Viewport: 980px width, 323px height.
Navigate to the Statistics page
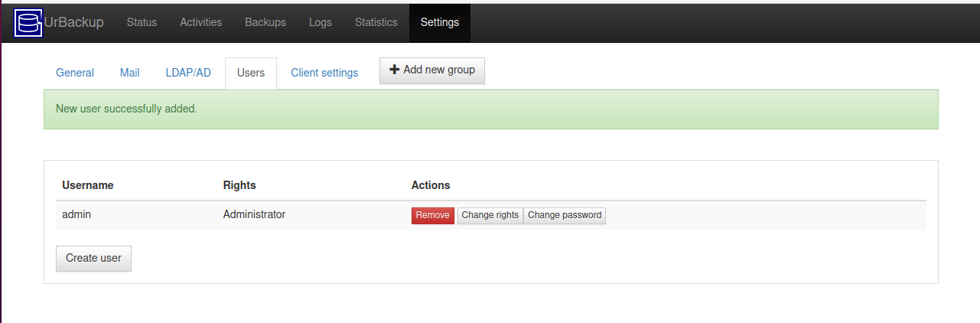376,22
